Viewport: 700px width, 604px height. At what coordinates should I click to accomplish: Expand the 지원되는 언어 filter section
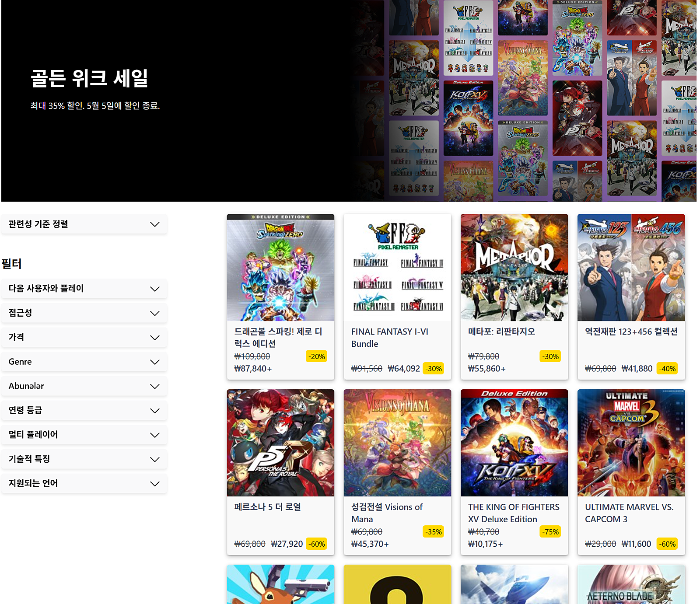tap(84, 483)
